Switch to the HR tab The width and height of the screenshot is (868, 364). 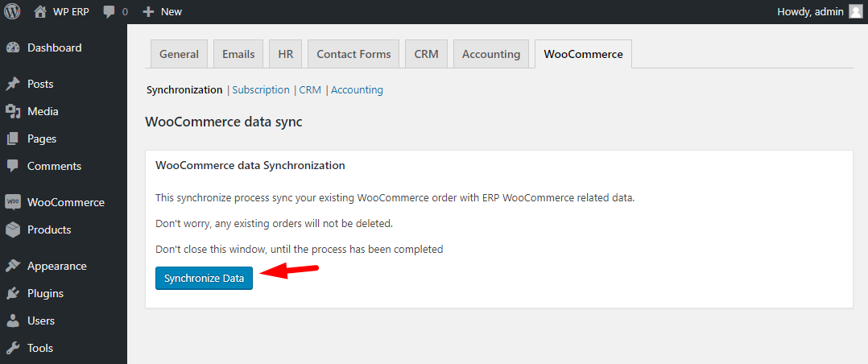pos(286,54)
